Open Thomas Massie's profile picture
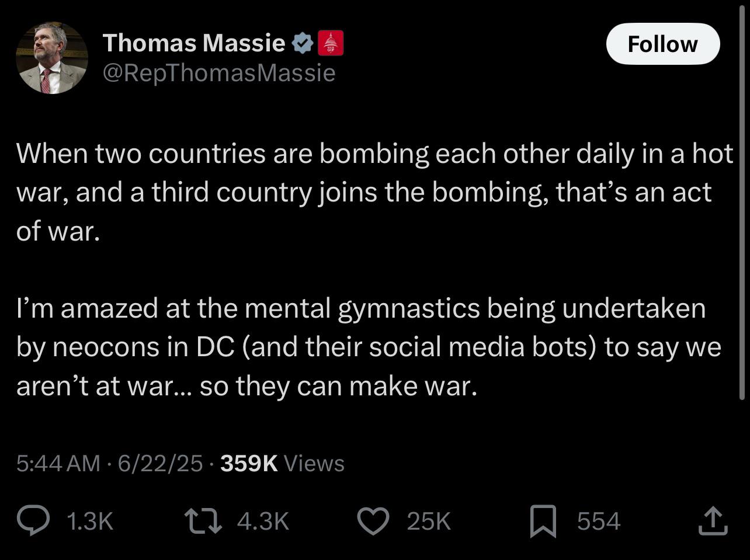This screenshot has width=750, height=560. pyautogui.click(x=52, y=57)
